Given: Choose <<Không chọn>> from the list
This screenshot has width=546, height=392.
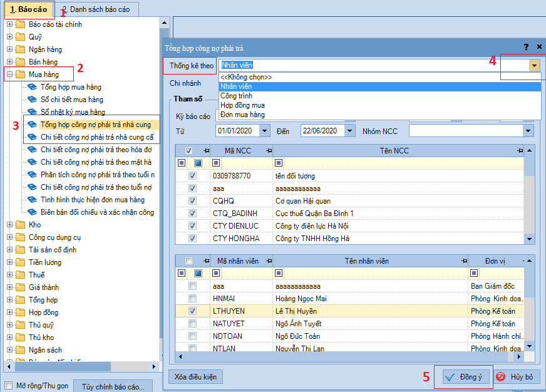Looking at the screenshot, I should (x=380, y=77).
